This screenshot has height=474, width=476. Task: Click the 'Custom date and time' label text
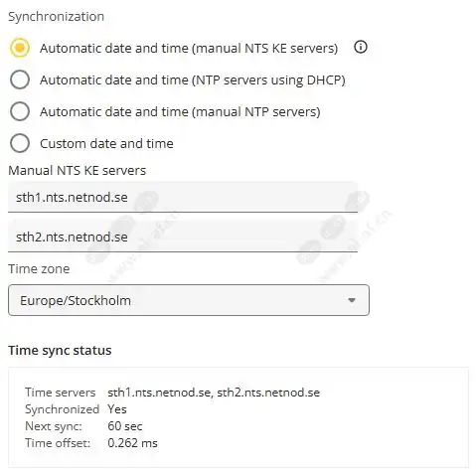click(106, 144)
